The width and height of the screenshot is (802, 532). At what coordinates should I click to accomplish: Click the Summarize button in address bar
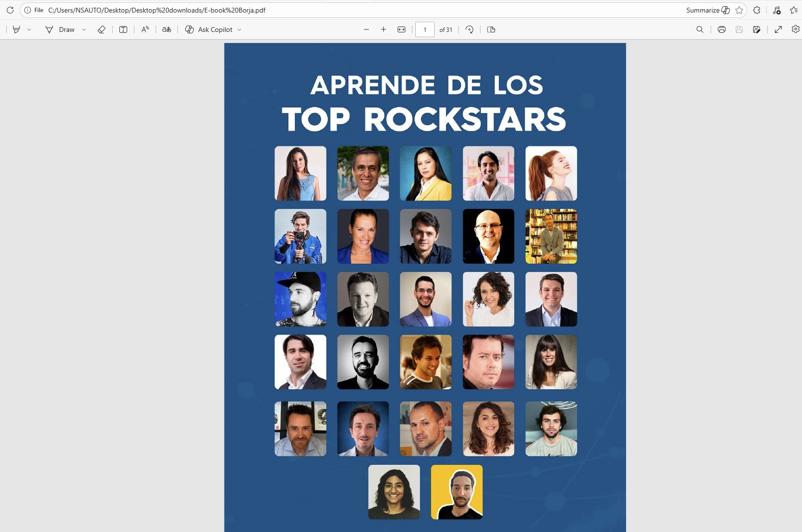point(707,10)
